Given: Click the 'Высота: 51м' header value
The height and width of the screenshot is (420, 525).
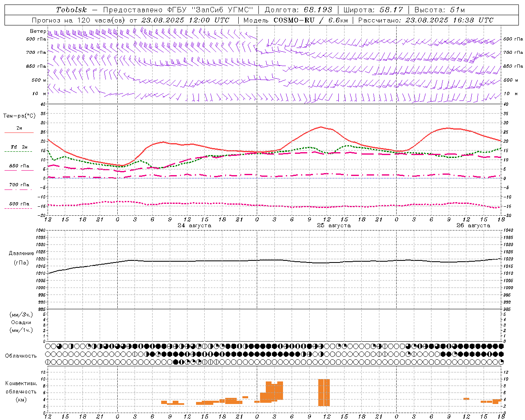Looking at the screenshot, I should point(440,10).
